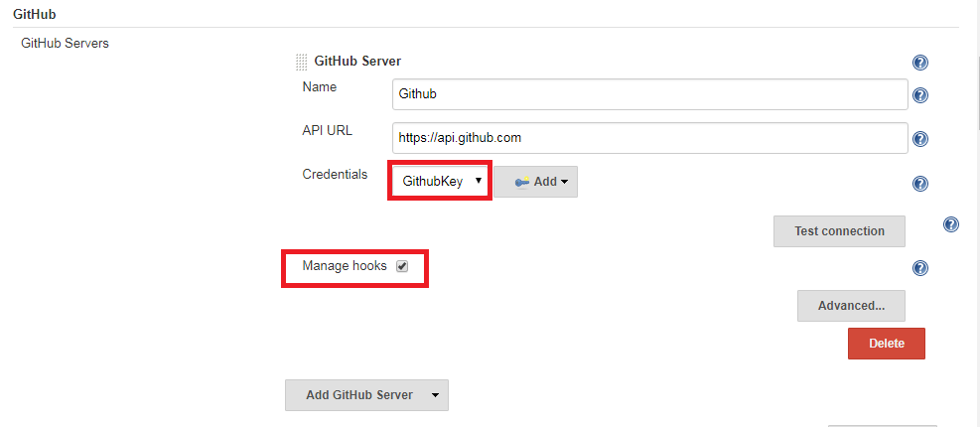Image resolution: width=980 pixels, height=427 pixels.
Task: Toggle the Manage hooks checkbox
Action: tap(402, 266)
